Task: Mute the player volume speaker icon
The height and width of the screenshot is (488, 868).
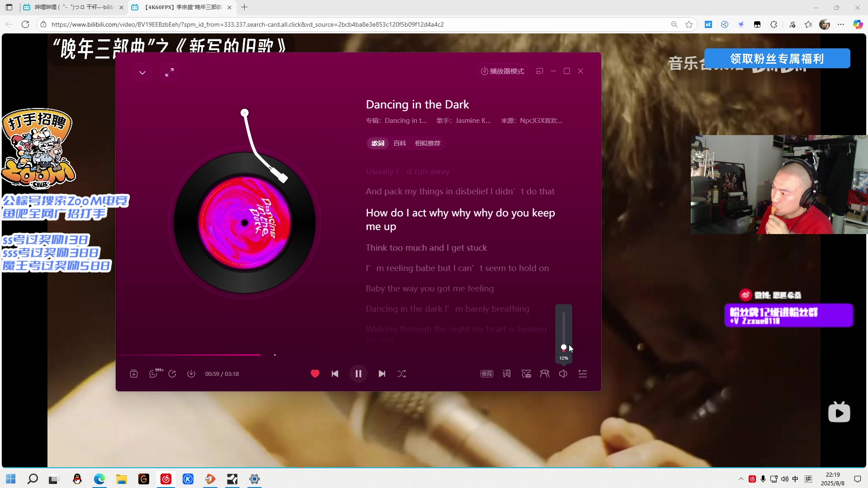Action: 563,374
